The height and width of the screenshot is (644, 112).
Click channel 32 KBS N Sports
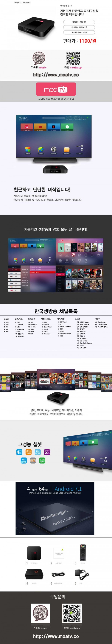[x=83, y=322]
